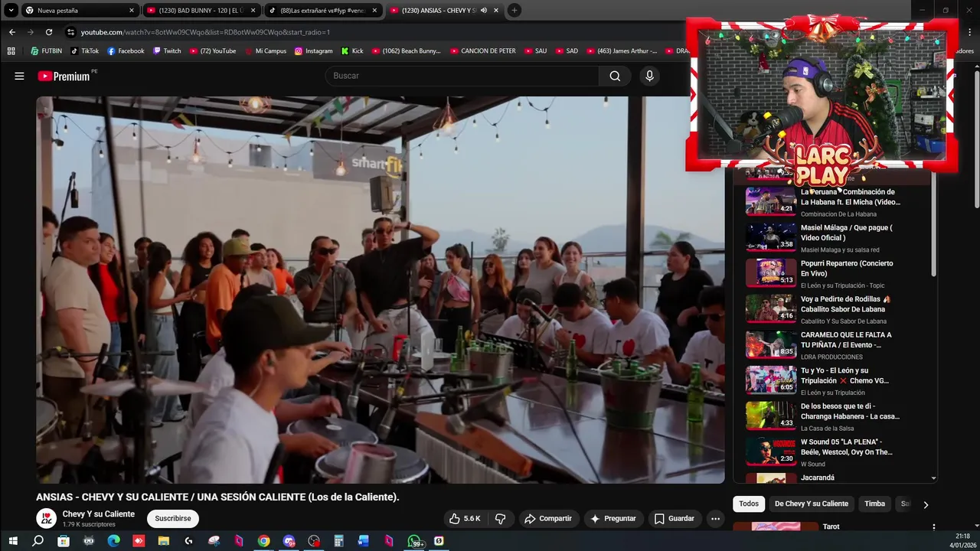This screenshot has height=551, width=980.
Task: Start voice search with microphone icon
Action: pos(649,76)
